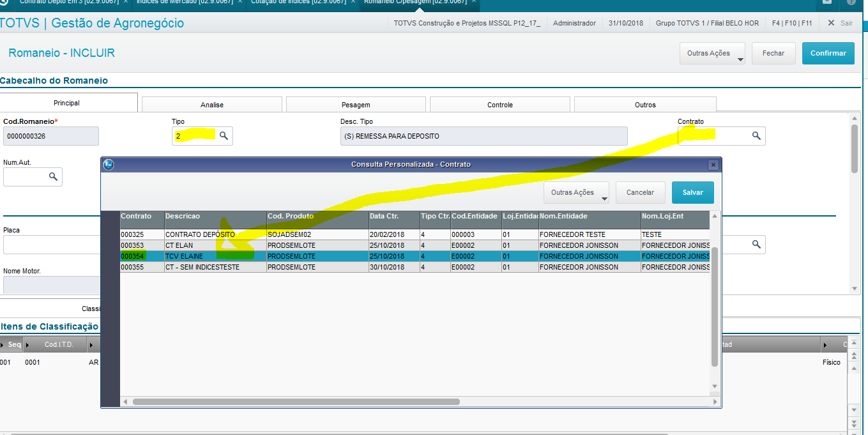Click the TCV ELAINE description cell

(x=215, y=256)
